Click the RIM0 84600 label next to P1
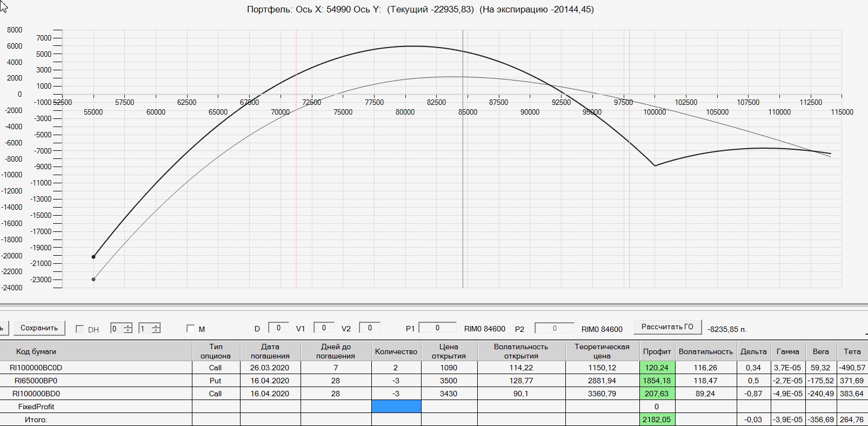 [x=485, y=329]
